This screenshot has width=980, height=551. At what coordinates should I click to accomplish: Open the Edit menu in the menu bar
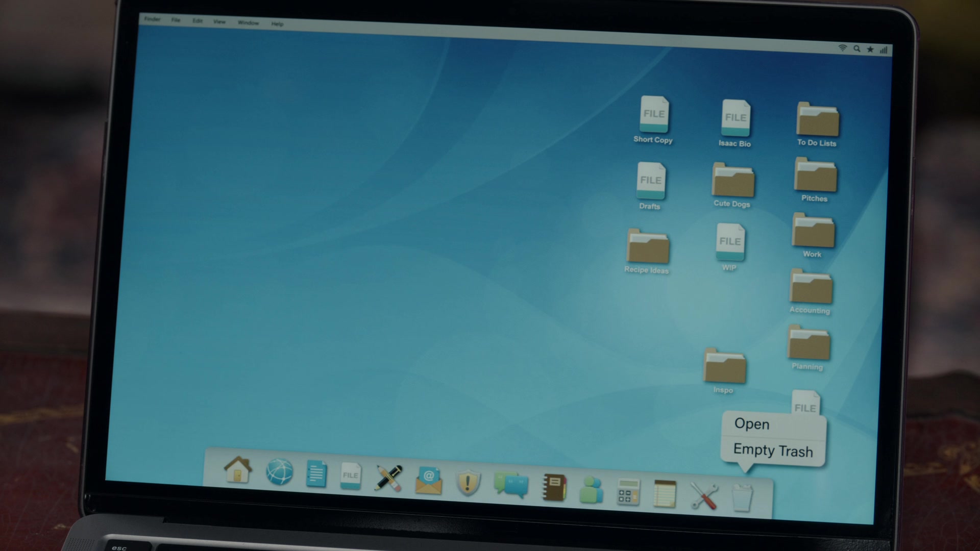(x=198, y=21)
